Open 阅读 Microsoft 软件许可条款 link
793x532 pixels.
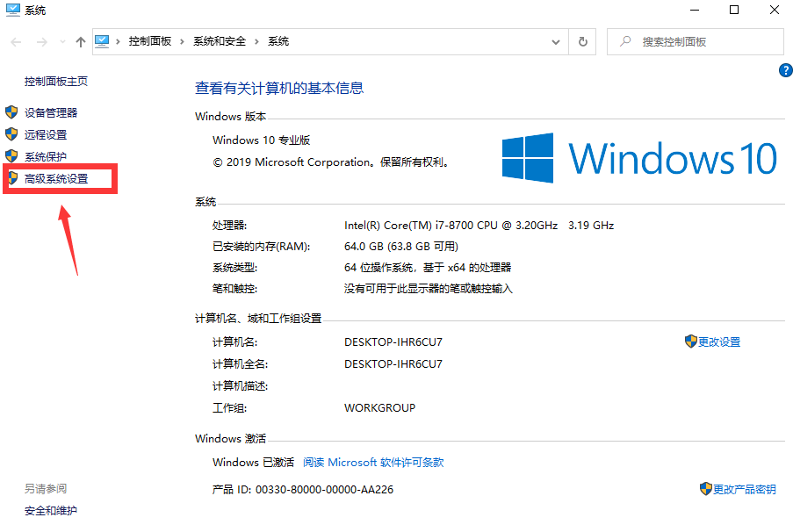tap(373, 463)
